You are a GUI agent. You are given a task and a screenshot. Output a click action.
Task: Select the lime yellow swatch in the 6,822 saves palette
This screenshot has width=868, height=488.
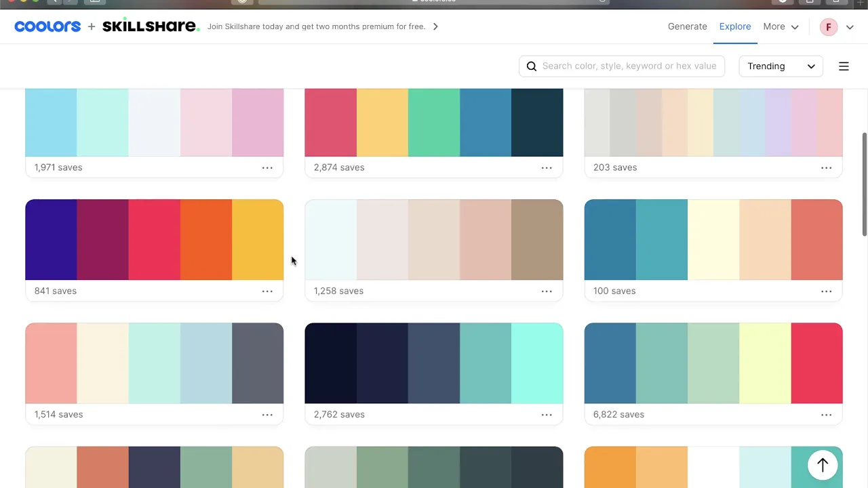(765, 363)
